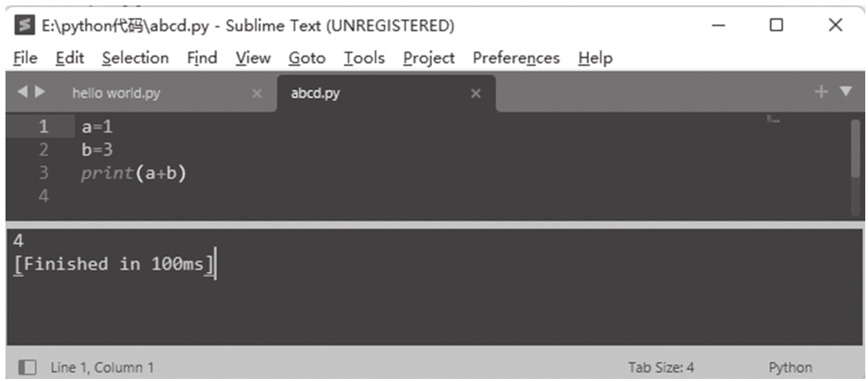Open the Goto menu
868x381 pixels.
306,58
